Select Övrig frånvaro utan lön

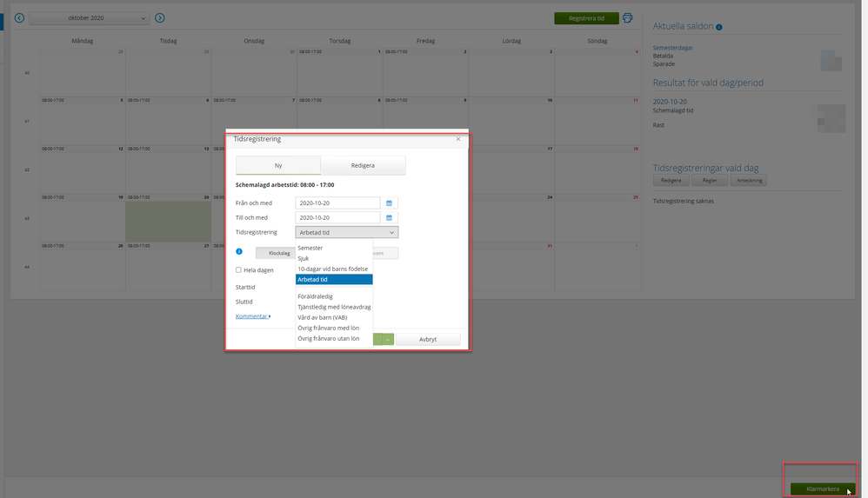point(334,339)
